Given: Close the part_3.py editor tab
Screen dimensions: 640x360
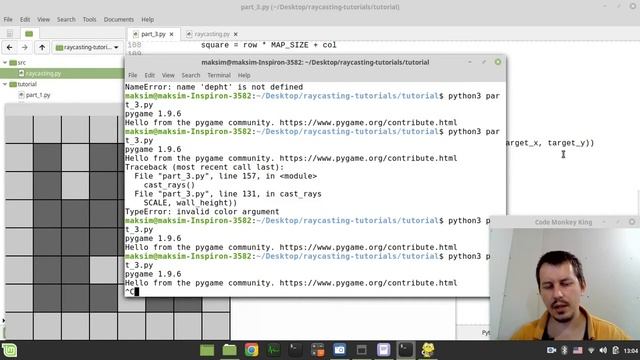Looking at the screenshot, I should click(171, 34).
